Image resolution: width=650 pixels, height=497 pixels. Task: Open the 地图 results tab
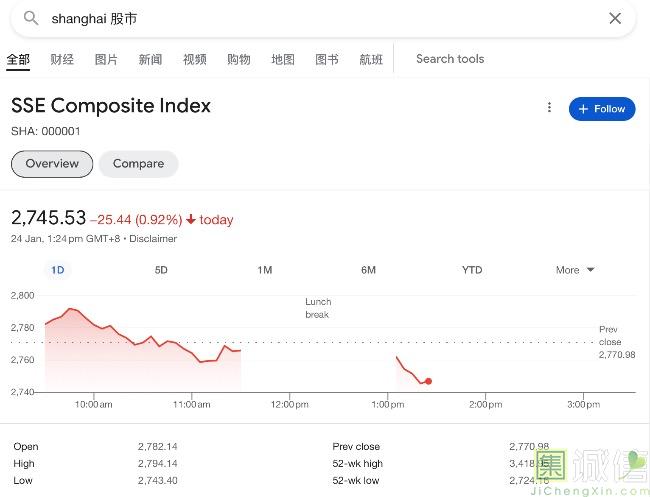[283, 60]
